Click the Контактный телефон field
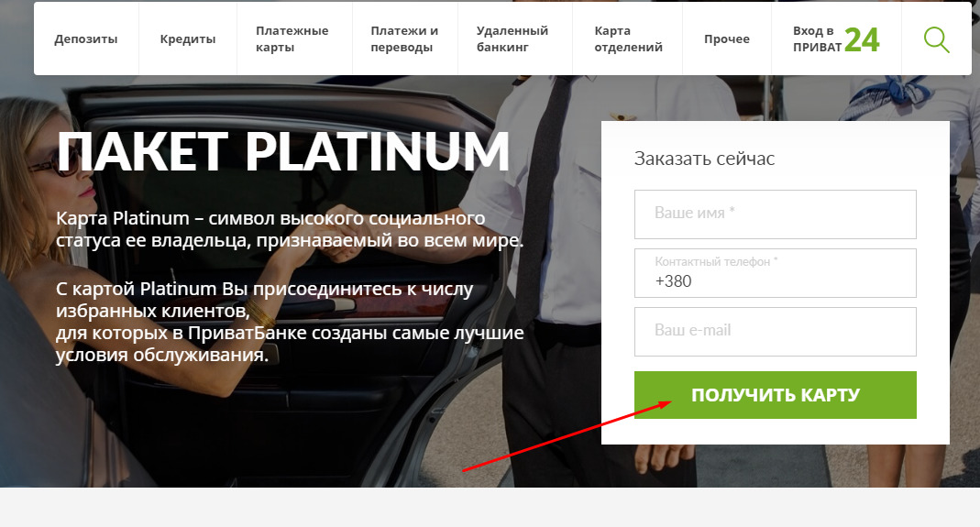 coord(775,272)
